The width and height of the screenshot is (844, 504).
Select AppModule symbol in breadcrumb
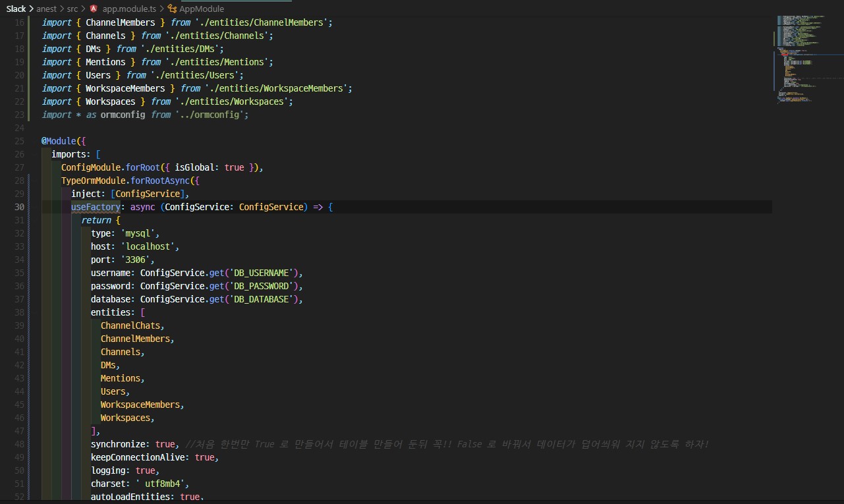click(x=202, y=9)
